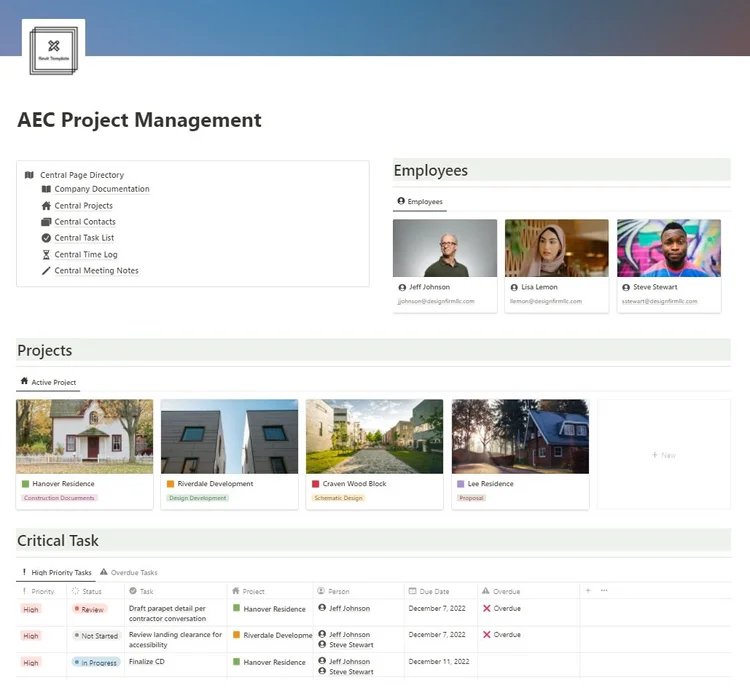The image size is (750, 699).
Task: Click the hourglass icon beside Central Time Log
Action: click(46, 255)
